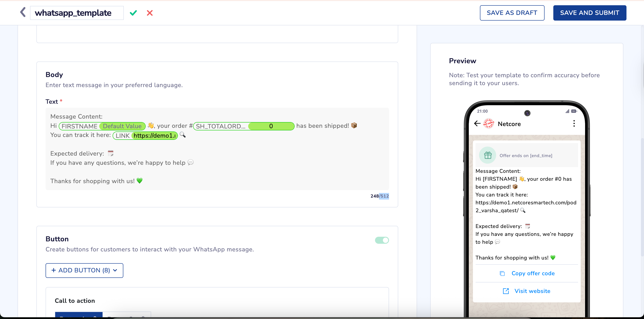Select the first blue Call to action tab
The width and height of the screenshot is (644, 319).
coord(79,314)
